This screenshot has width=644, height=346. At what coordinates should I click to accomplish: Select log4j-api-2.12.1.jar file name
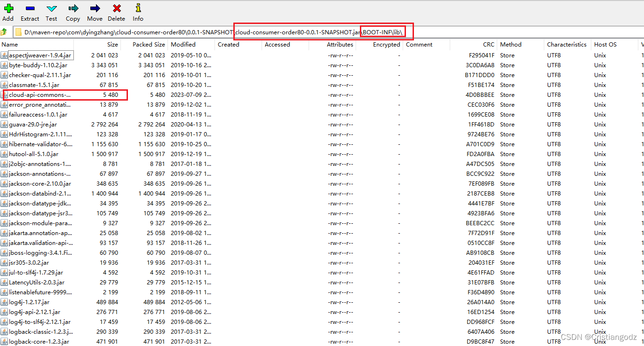tap(34, 312)
